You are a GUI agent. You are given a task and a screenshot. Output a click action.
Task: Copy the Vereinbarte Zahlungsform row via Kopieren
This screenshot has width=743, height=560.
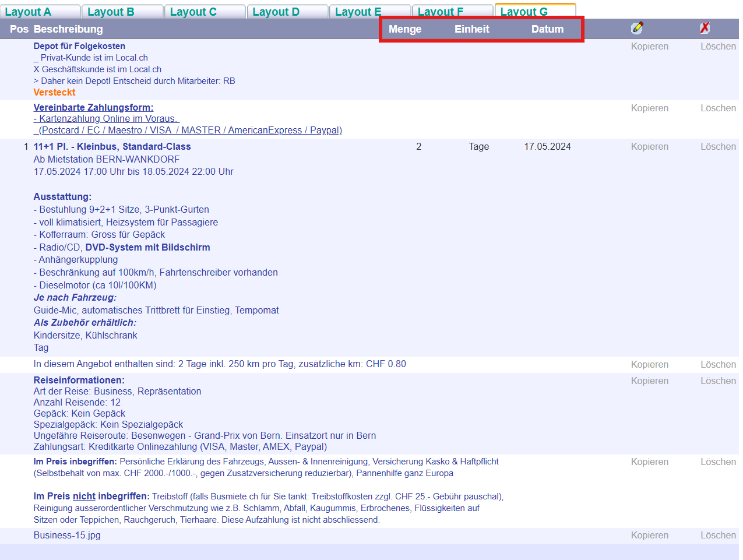pyautogui.click(x=650, y=108)
